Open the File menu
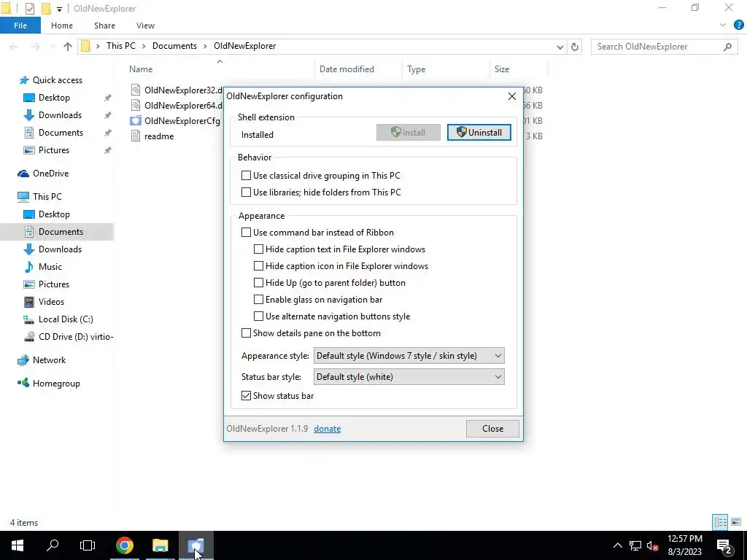This screenshot has height=560, width=747. (20, 26)
